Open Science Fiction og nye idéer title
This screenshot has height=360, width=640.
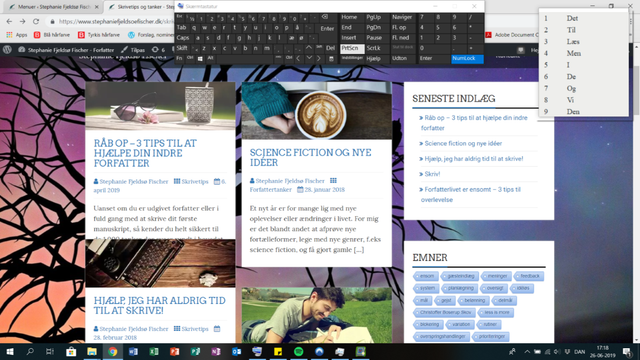pos(311,157)
